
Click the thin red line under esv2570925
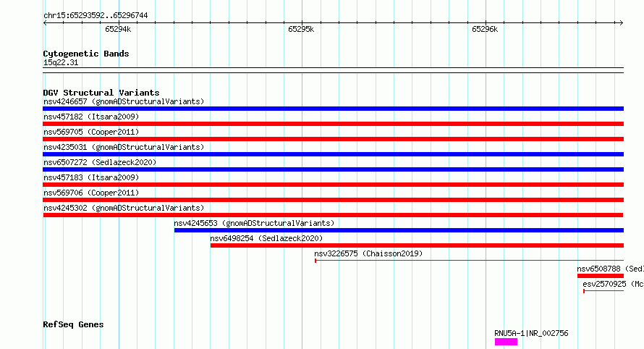[603, 290]
